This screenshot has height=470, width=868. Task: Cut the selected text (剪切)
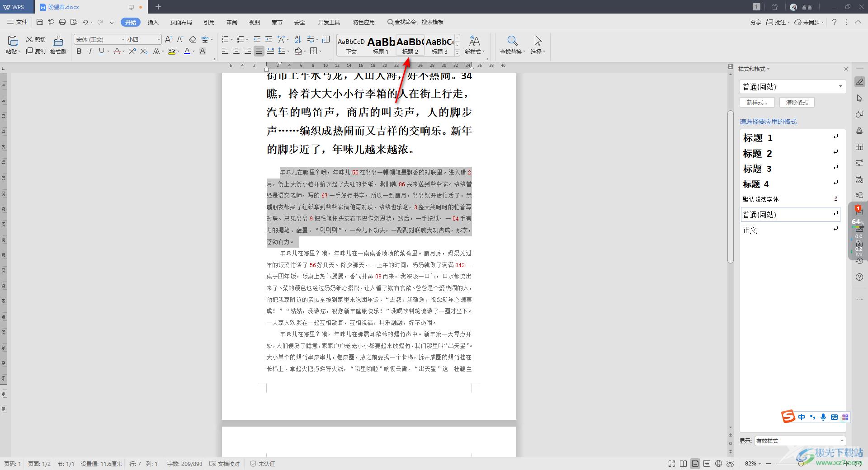point(36,39)
